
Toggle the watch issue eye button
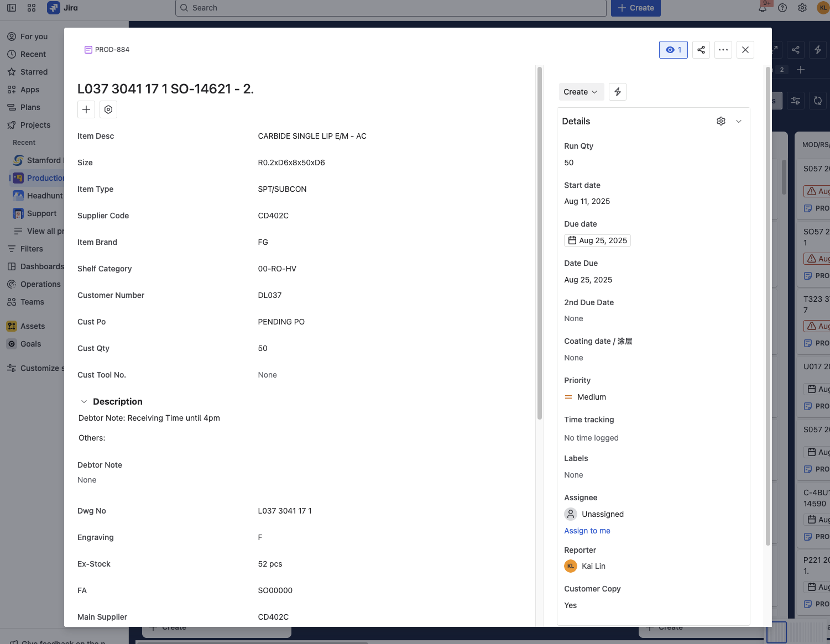674,50
